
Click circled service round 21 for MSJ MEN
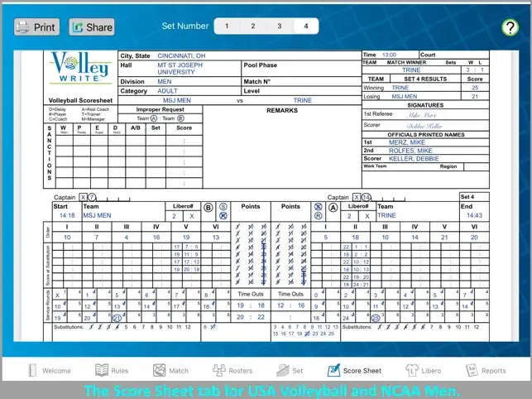coord(117,318)
